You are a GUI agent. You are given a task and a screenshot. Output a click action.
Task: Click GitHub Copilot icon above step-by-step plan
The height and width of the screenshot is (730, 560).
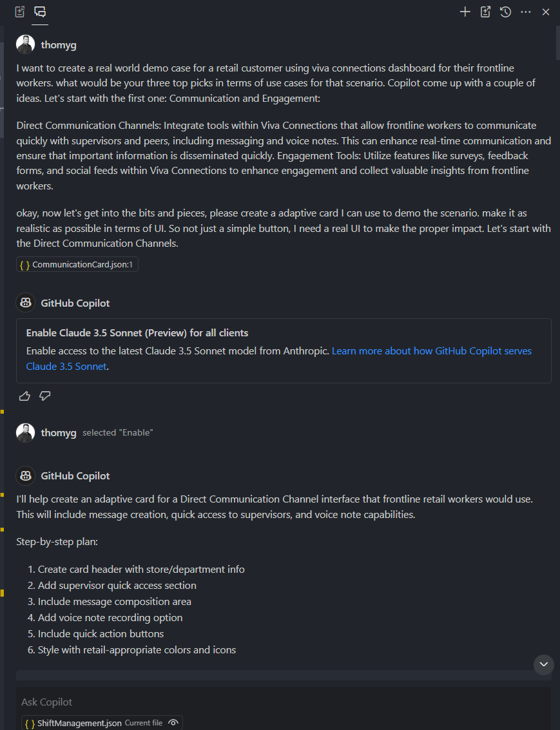click(x=26, y=475)
